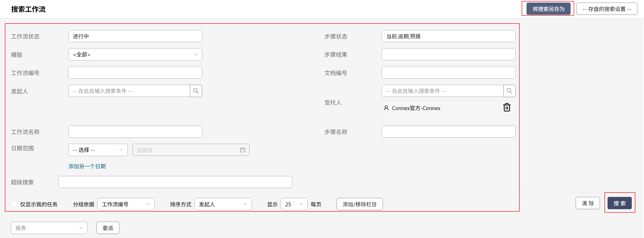644x238 pixels.
Task: Change the 显示 25 per-page dropdown
Action: (x=294, y=204)
